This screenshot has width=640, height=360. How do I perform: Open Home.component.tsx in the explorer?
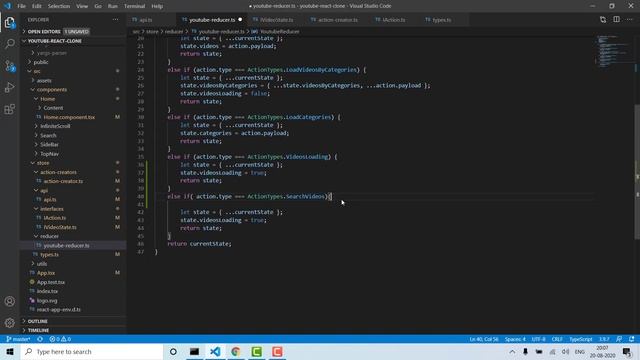tap(69, 117)
